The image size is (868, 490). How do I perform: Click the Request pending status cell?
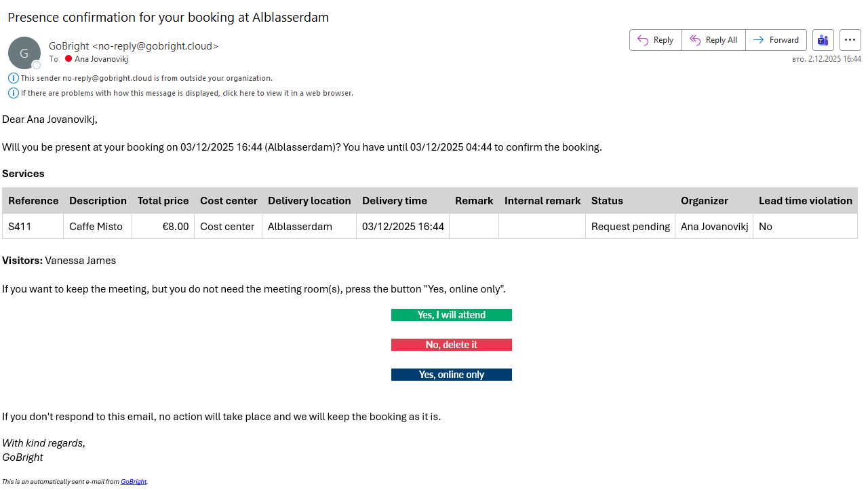[630, 227]
